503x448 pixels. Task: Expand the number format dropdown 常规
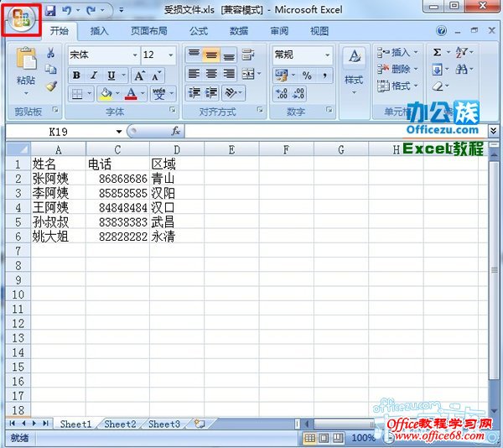[x=327, y=55]
